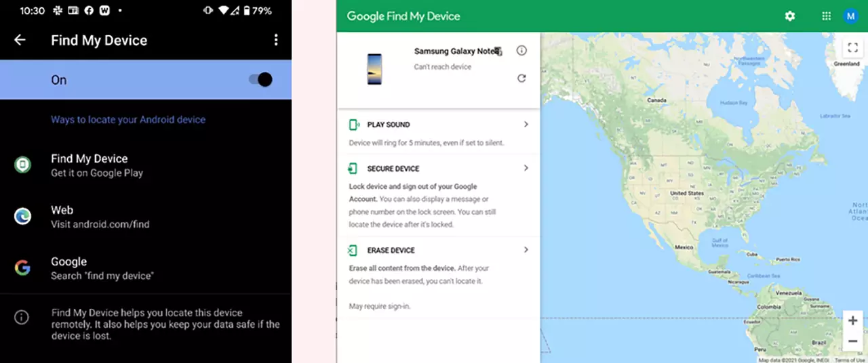Screen dimensions: 868x363
Task: Tap the Google G logo icon
Action: [22, 268]
